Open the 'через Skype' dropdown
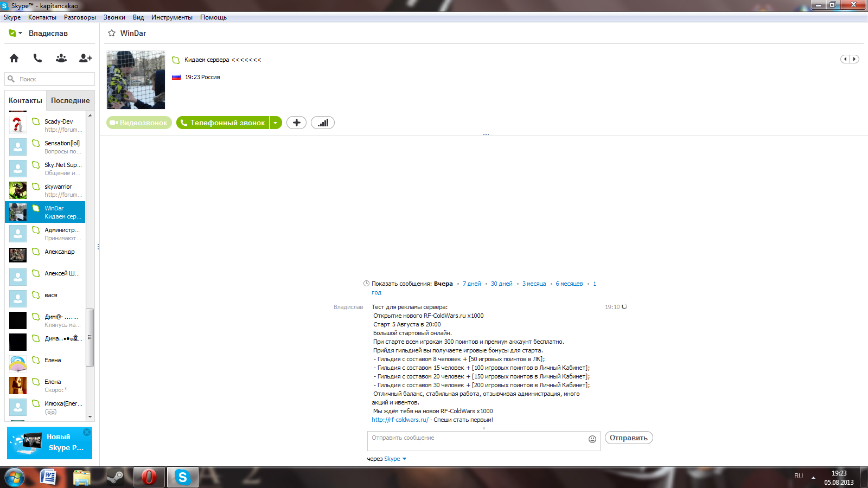 coord(395,459)
